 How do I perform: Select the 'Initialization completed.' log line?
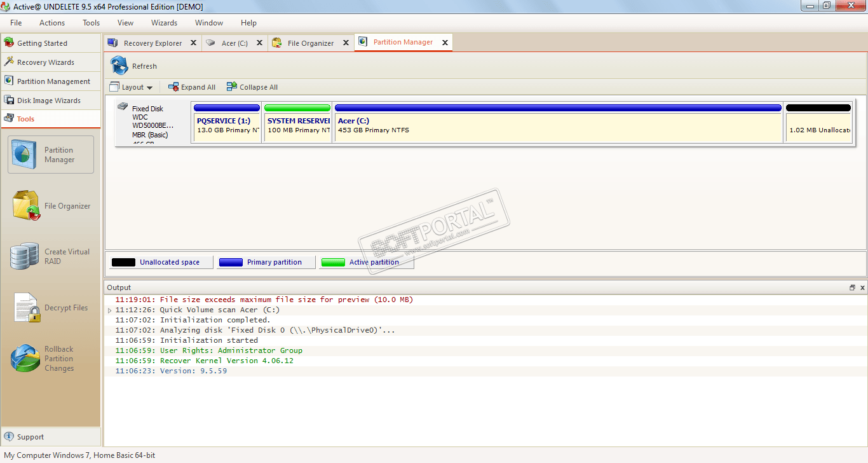pos(485,320)
